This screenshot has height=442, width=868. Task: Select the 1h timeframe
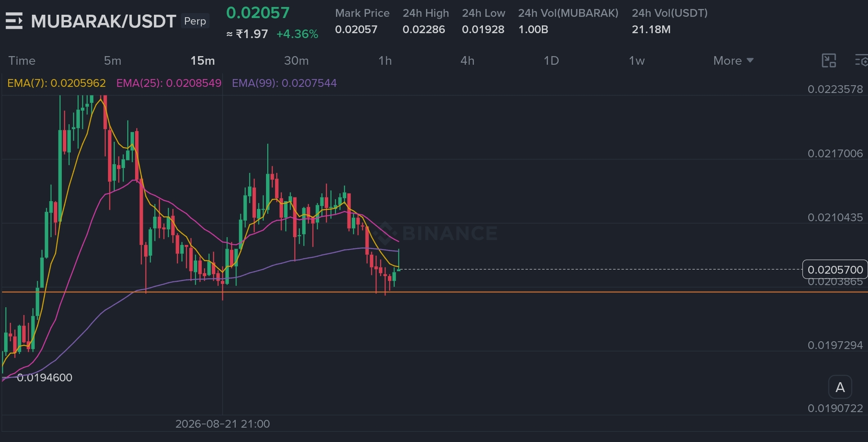click(x=385, y=61)
